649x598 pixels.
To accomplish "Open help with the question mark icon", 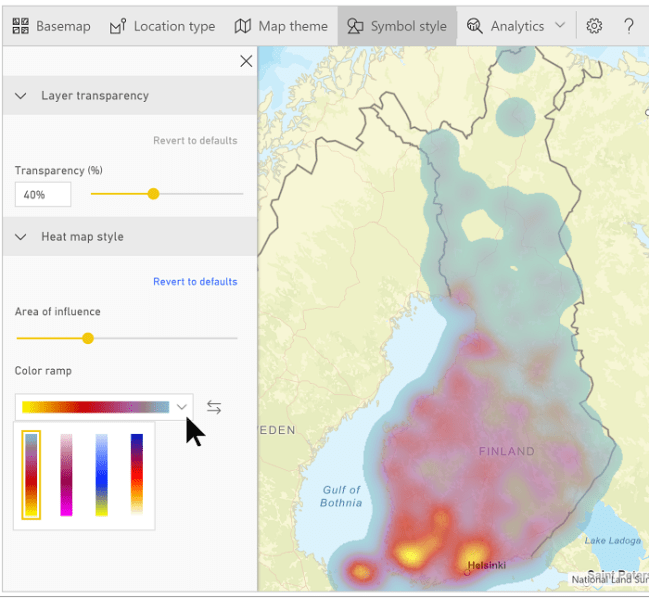I will tap(629, 26).
